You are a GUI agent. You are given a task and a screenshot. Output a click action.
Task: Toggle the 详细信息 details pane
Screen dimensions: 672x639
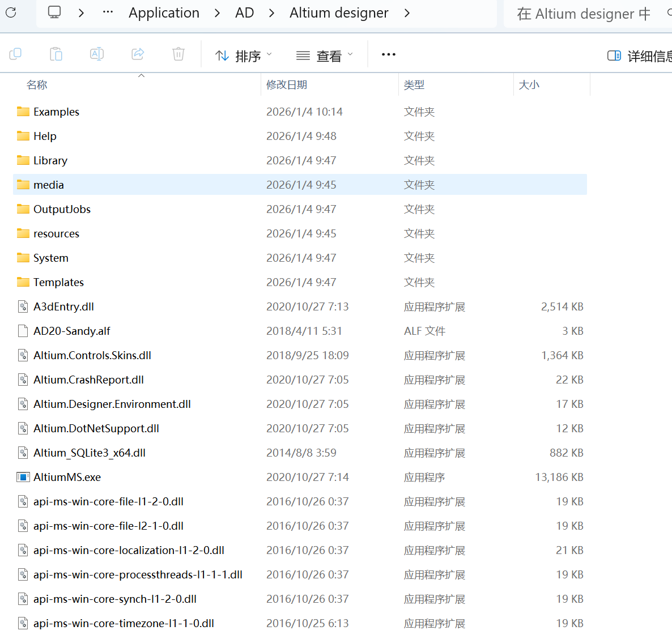(x=640, y=56)
